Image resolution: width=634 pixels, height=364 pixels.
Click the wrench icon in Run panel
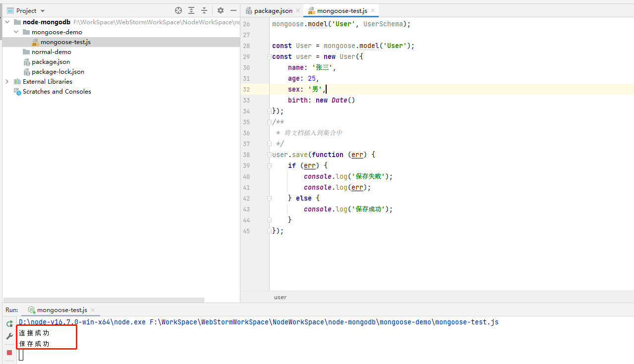click(x=9, y=337)
